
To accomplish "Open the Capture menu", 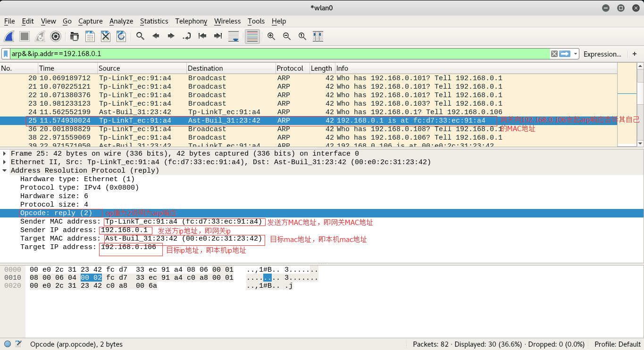I will tap(90, 21).
